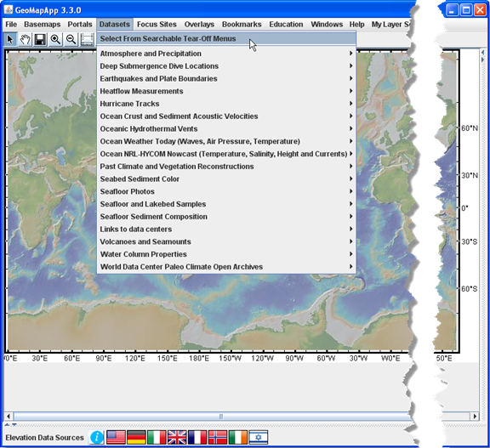Open the Help menu
The image size is (490, 448).
pyautogui.click(x=357, y=25)
